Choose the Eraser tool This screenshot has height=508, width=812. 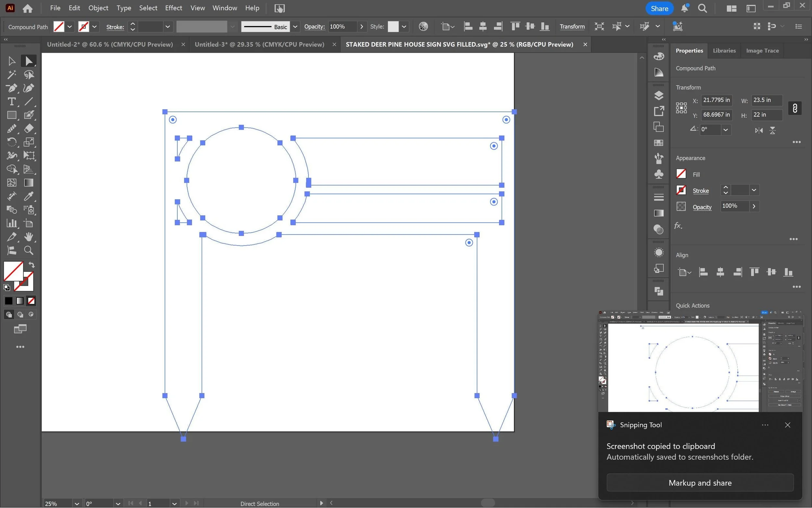(29, 129)
